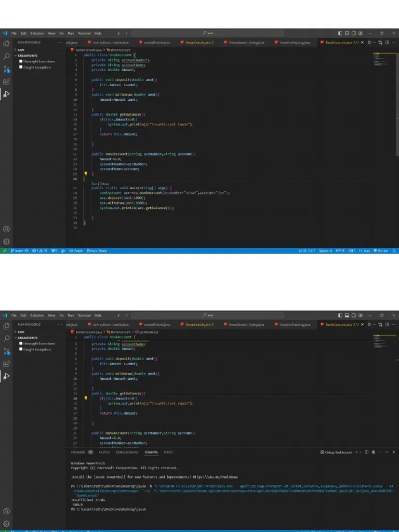Expand the RUN section in lower window sidebar

[39, 332]
